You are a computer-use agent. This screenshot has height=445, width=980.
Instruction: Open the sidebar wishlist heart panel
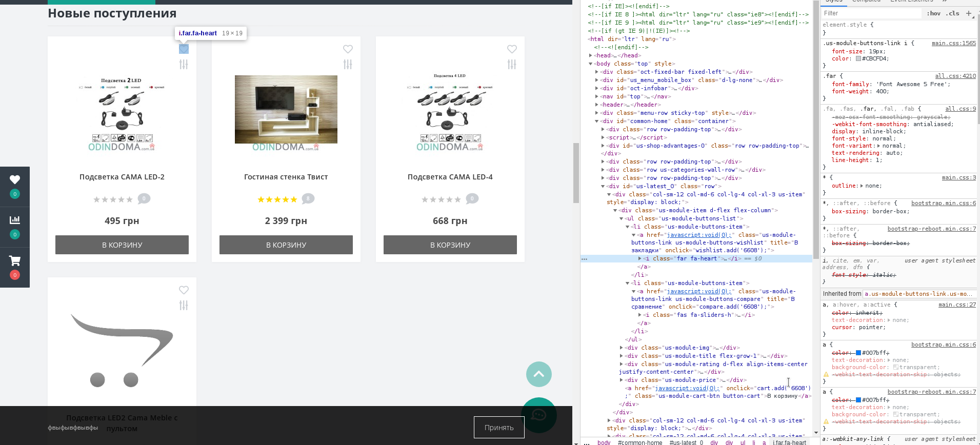tap(15, 180)
